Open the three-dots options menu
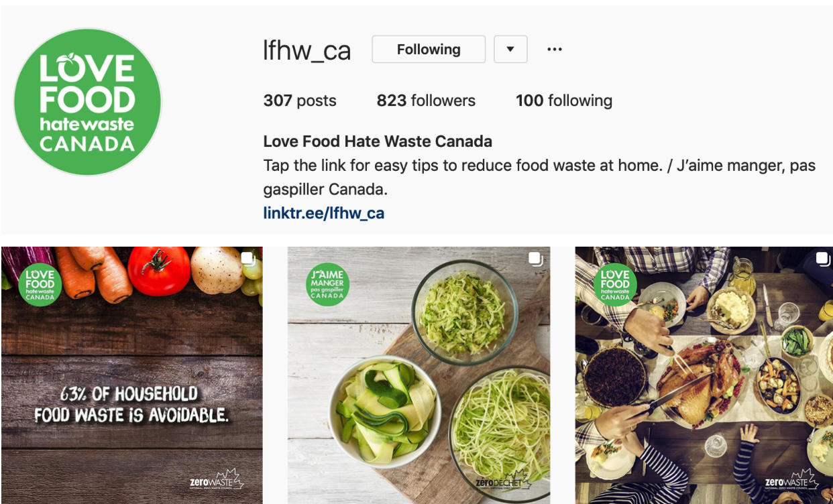833x504 pixels. (555, 50)
